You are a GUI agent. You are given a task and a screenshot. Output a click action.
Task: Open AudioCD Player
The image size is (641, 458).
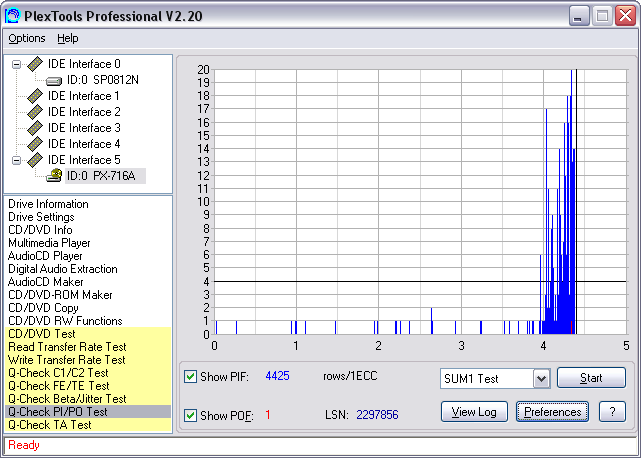[45, 256]
